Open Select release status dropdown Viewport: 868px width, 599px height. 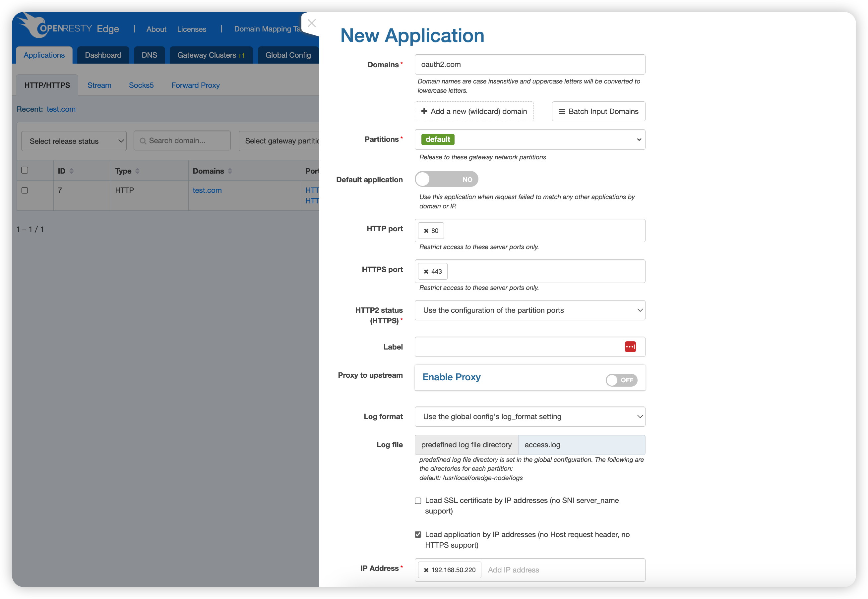pos(74,141)
